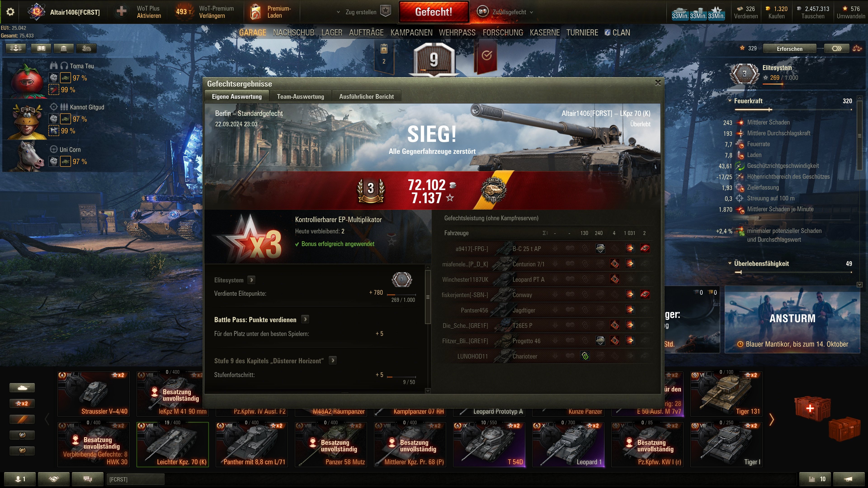
Task: Open the Zufallsgefecht battle mode dropdown
Action: (505, 12)
